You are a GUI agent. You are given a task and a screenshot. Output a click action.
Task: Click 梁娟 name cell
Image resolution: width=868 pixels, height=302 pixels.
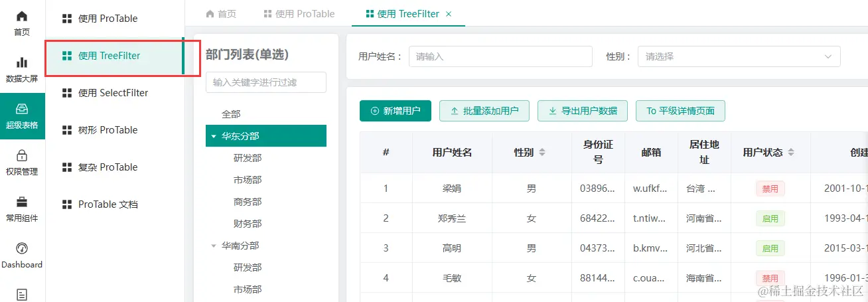pos(452,189)
